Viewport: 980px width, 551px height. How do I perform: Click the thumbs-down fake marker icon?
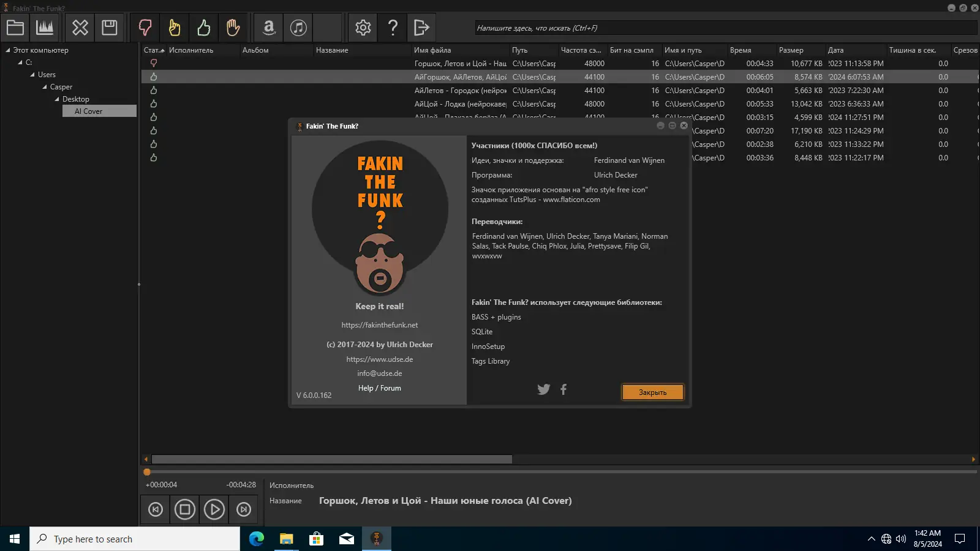[145, 28]
